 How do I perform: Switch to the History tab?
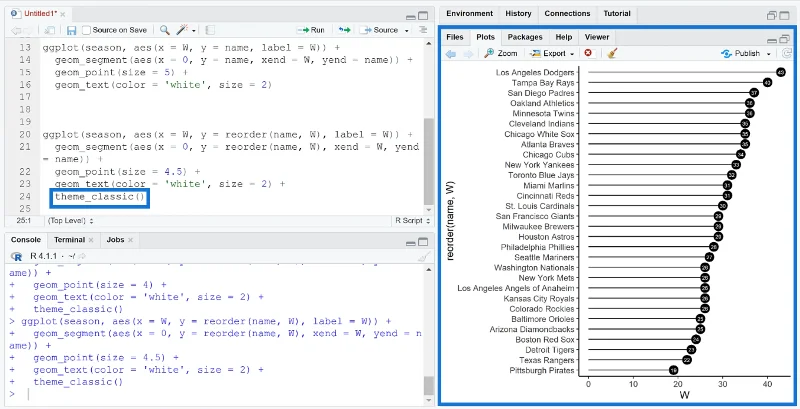pyautogui.click(x=518, y=14)
